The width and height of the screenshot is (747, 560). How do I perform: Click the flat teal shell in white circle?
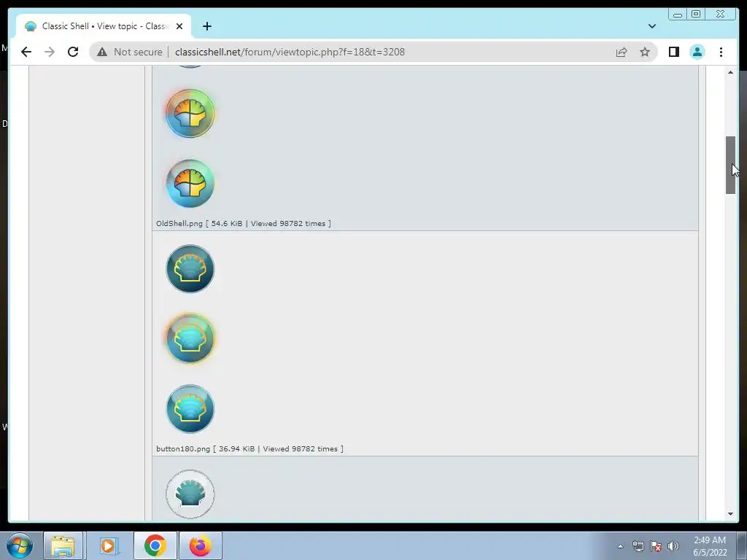190,494
